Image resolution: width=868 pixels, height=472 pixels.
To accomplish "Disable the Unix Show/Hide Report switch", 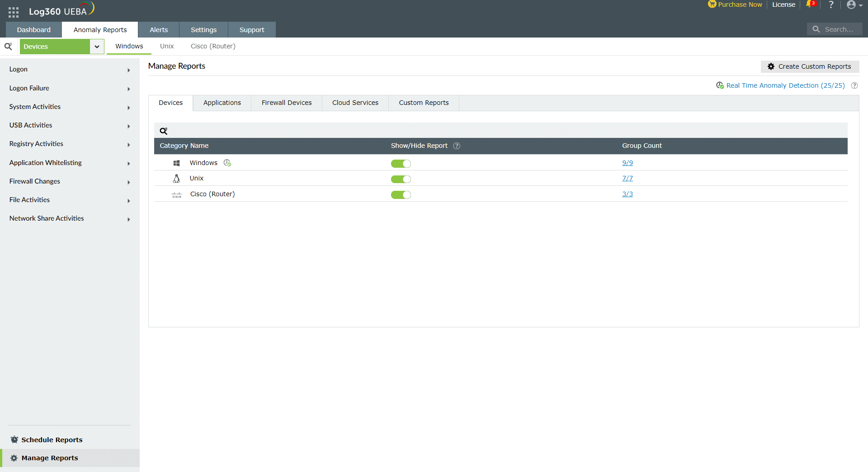I will pos(401,179).
